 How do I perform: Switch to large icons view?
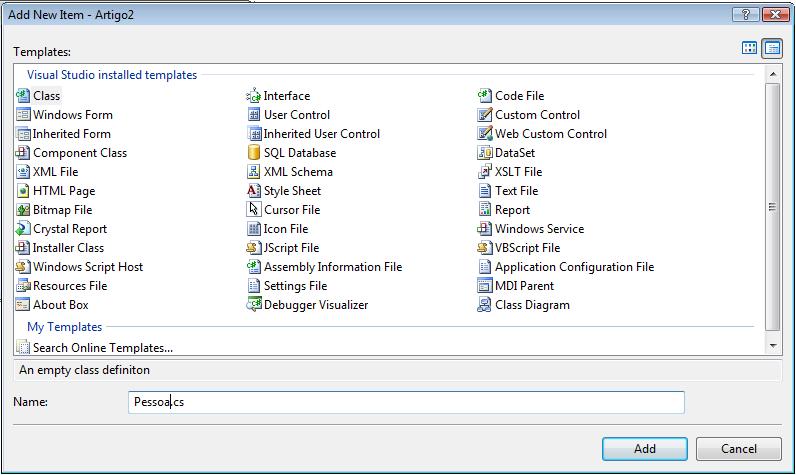750,48
